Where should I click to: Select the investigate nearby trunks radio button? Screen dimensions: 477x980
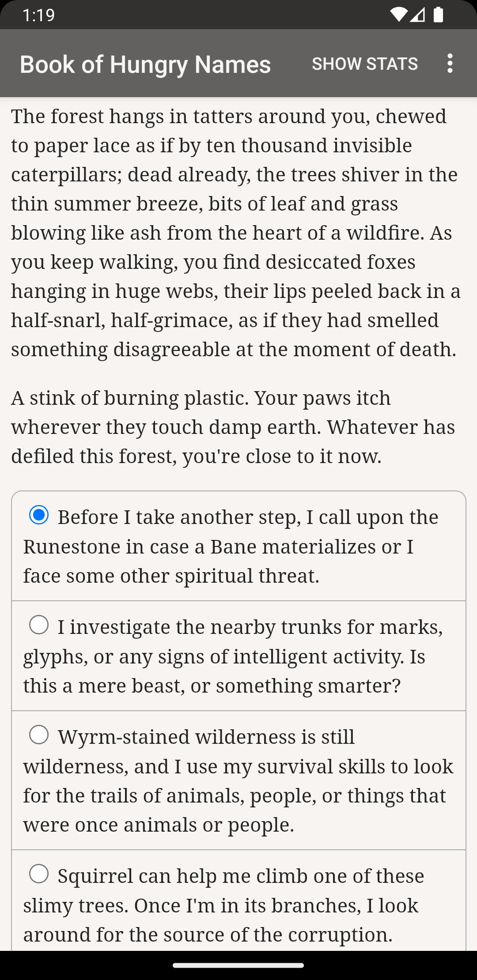[x=39, y=625]
